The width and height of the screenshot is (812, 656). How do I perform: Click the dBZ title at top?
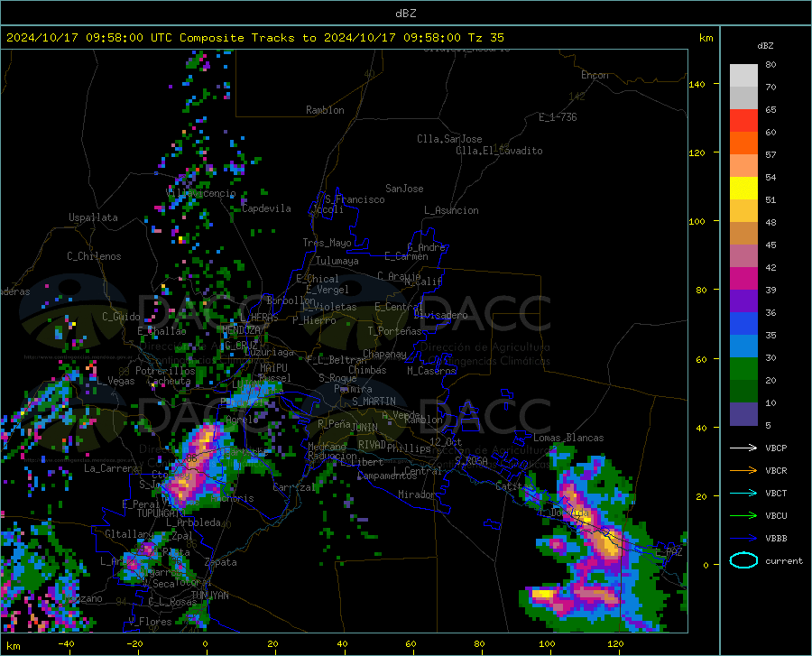pyautogui.click(x=405, y=14)
